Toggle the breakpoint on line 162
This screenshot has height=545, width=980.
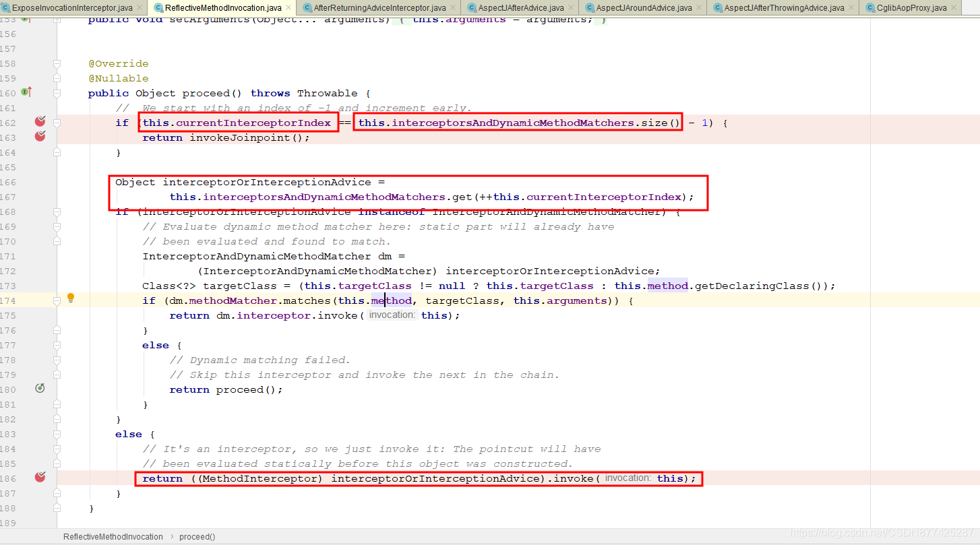(x=40, y=121)
